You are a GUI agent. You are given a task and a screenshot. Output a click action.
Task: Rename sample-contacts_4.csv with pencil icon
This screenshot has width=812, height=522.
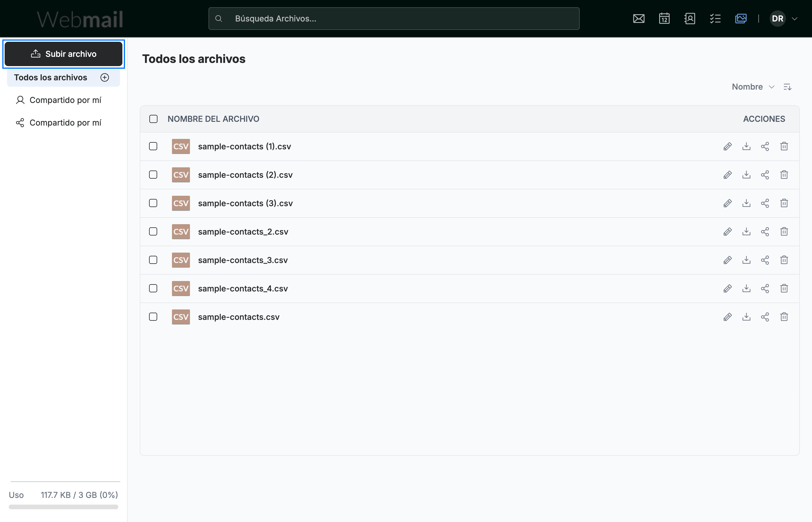[727, 289]
